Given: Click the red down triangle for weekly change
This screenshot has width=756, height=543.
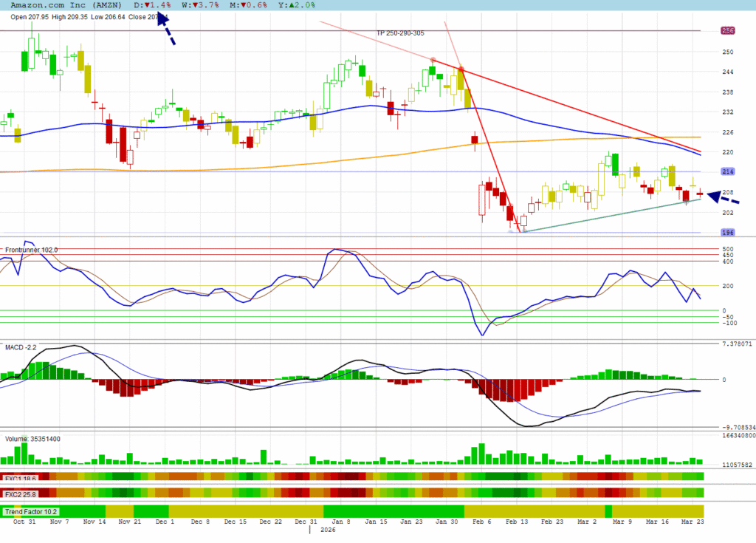Looking at the screenshot, I should coord(195,5).
